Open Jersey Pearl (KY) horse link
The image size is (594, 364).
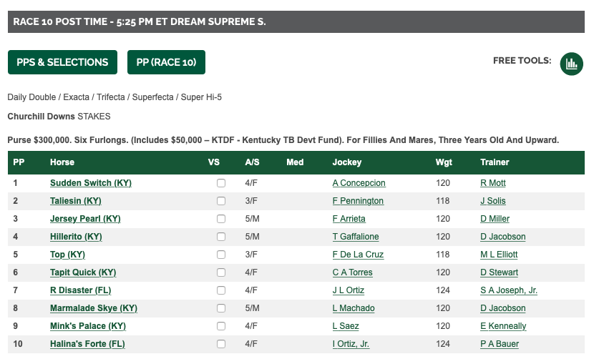click(x=85, y=219)
